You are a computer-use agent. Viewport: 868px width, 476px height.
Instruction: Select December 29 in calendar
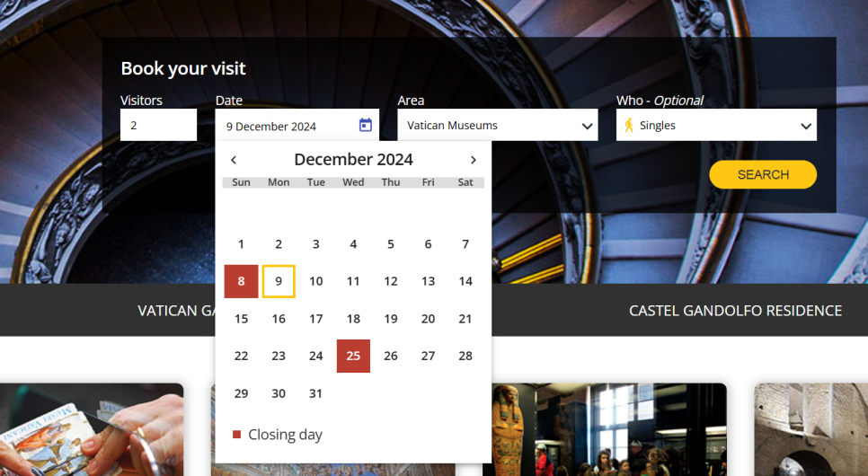coord(241,393)
